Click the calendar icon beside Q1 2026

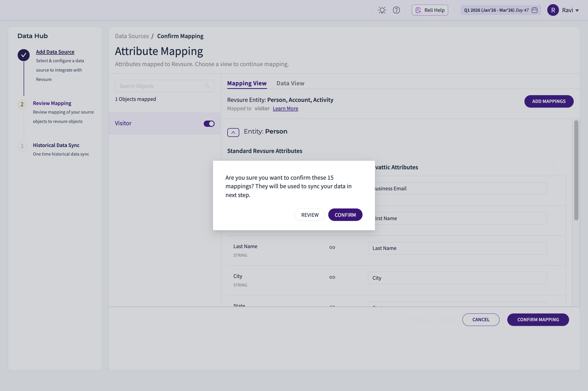[x=535, y=10]
